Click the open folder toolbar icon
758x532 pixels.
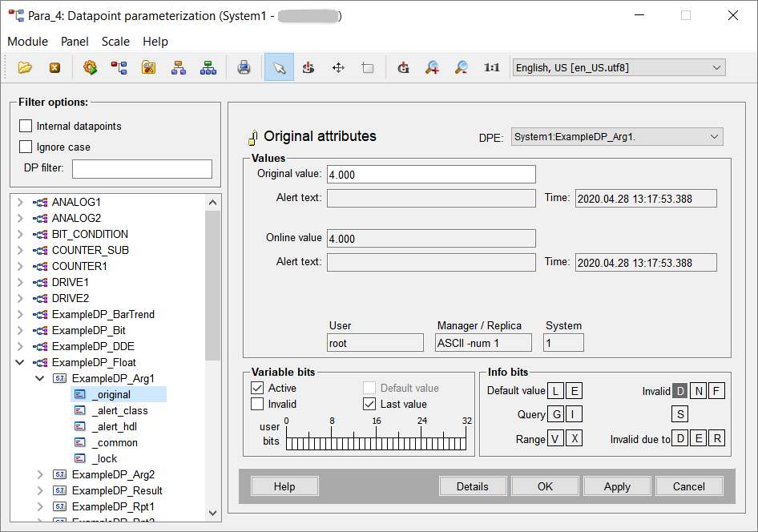(25, 68)
